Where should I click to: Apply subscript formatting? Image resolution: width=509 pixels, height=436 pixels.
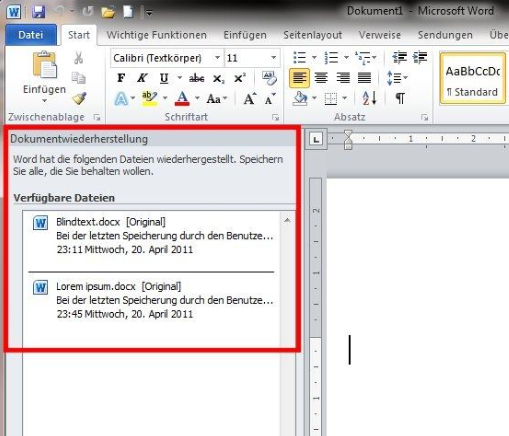coord(218,79)
